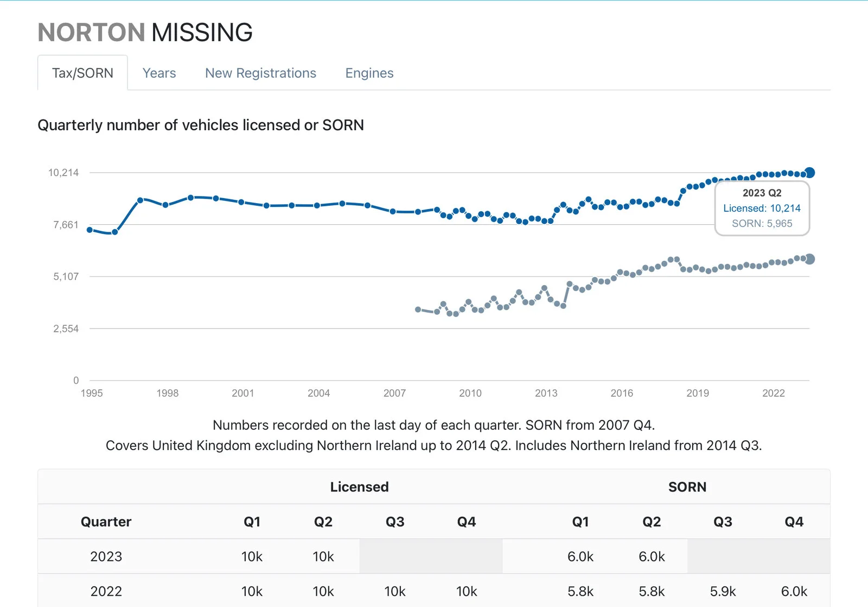Select the Engines tab

click(x=369, y=73)
